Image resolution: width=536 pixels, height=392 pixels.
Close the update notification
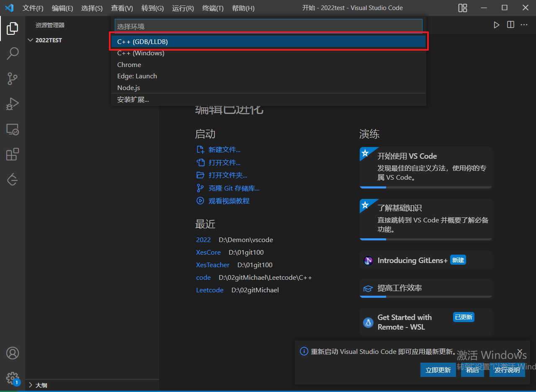coord(520,351)
